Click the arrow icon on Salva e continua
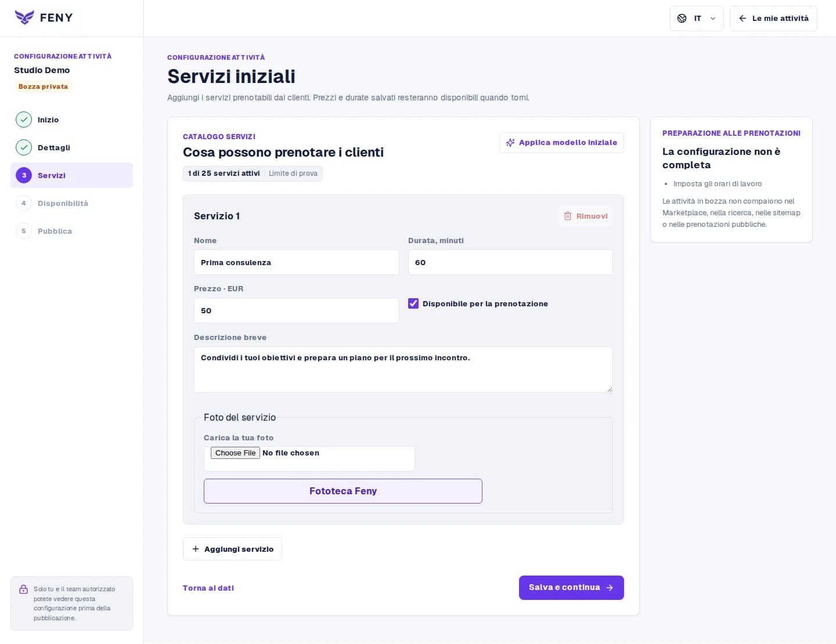 coord(610,588)
